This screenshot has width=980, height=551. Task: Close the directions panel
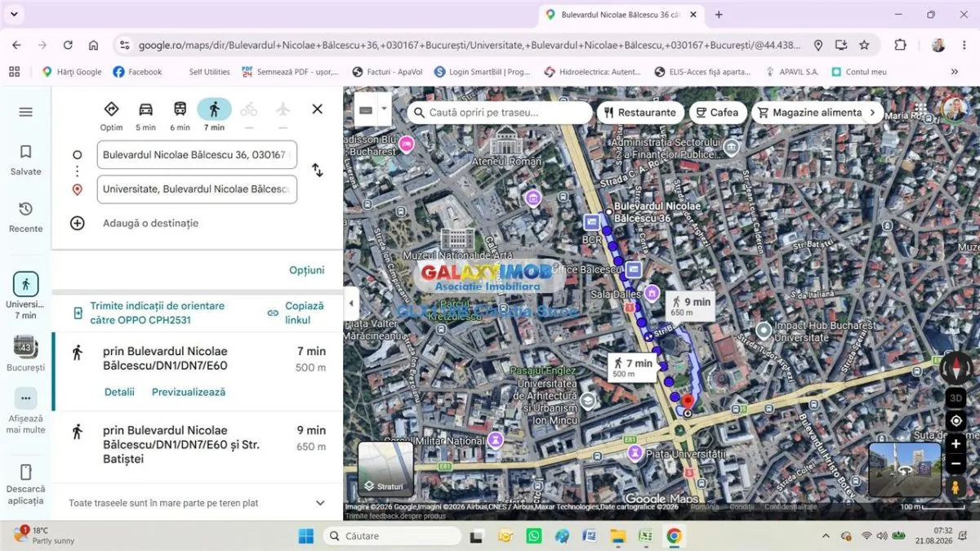[318, 109]
